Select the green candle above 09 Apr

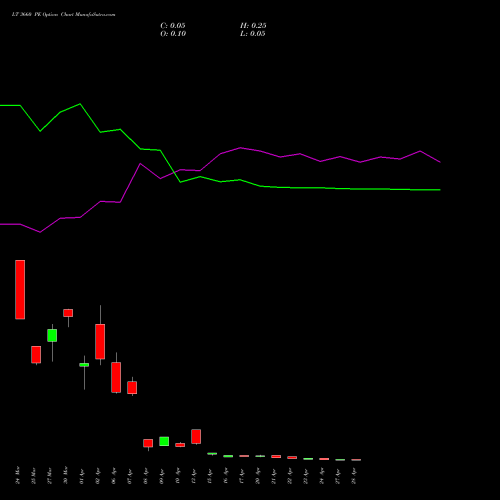(164, 441)
